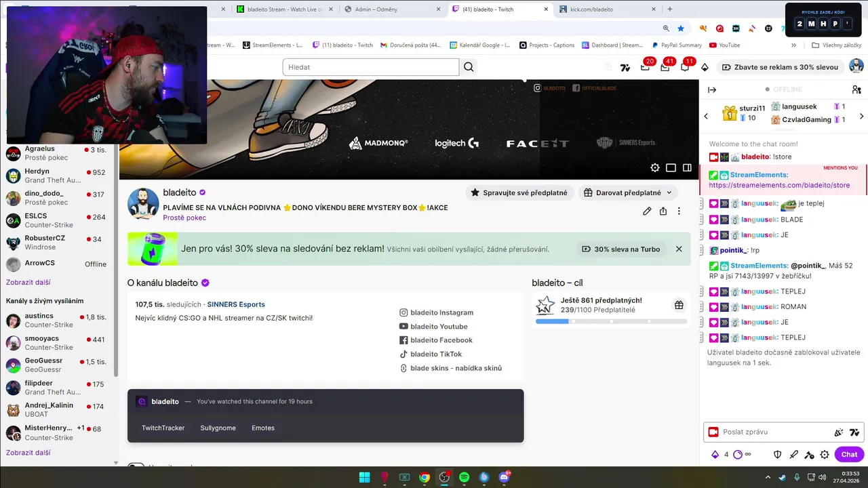Open the shield mod tools icon below chat
This screenshot has height=488, width=868.
[x=778, y=454]
